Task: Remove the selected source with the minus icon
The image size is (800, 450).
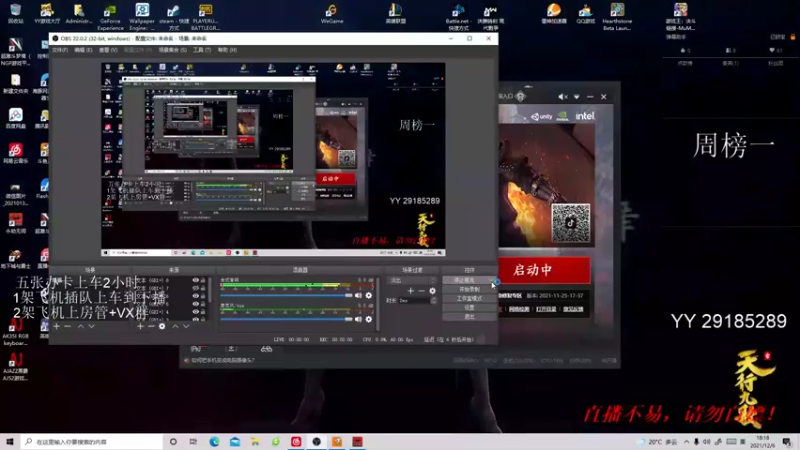Action: click(151, 326)
